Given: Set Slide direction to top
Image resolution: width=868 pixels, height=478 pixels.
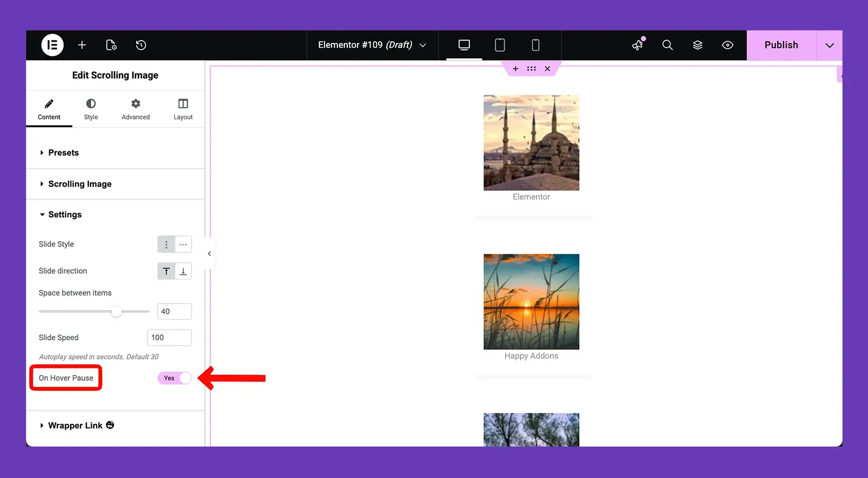Looking at the screenshot, I should 166,271.
